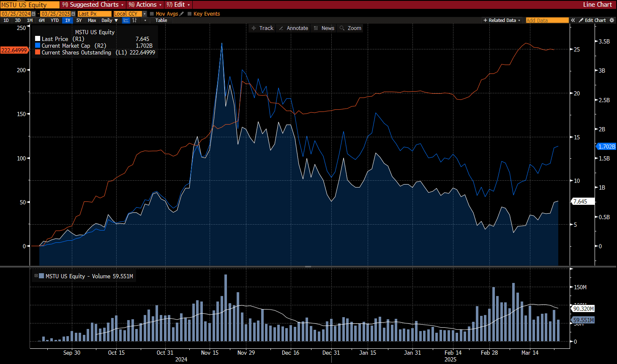Click the Nov 15 date axis label
Screen dimensions: 617x364
pos(210,353)
